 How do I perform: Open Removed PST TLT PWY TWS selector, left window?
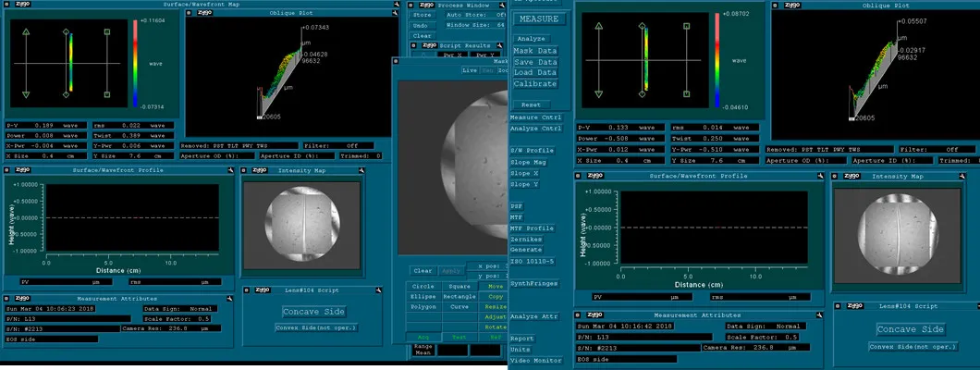tap(239, 145)
